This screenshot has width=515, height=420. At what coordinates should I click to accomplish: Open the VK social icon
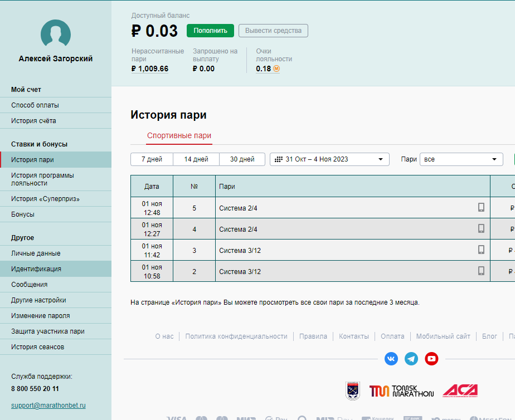391,359
